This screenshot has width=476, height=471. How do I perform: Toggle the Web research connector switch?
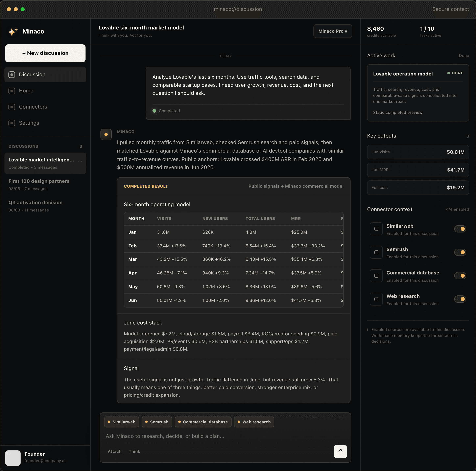click(x=460, y=299)
